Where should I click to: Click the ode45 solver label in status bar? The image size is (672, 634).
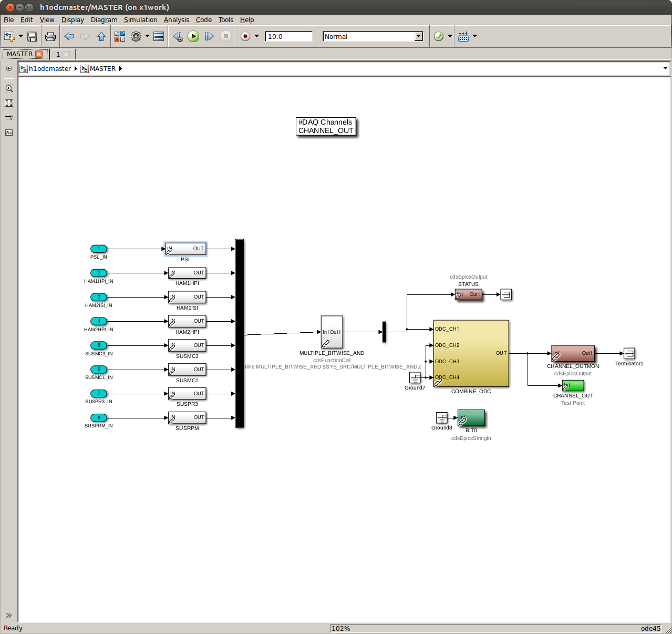pyautogui.click(x=650, y=628)
